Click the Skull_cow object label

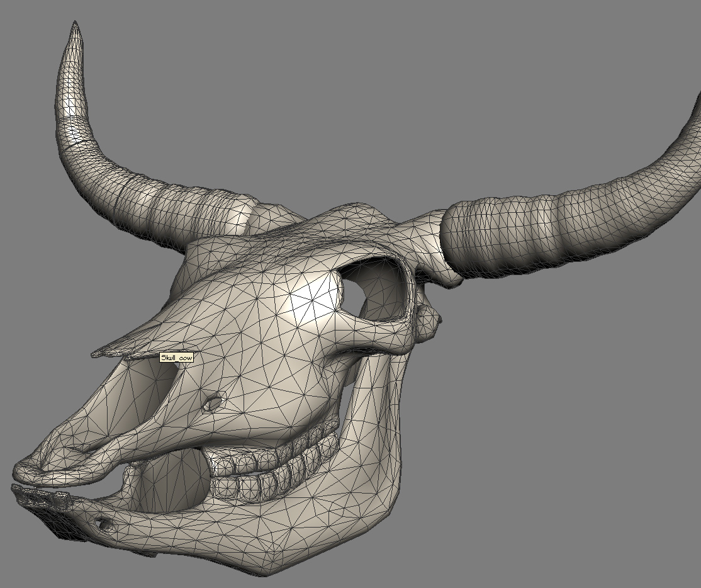coord(177,356)
